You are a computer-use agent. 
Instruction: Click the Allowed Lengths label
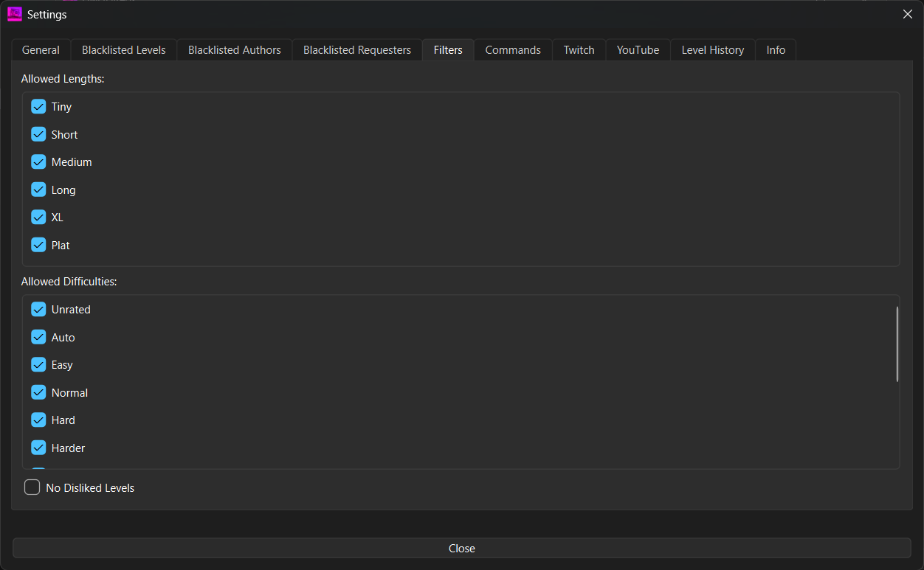63,79
